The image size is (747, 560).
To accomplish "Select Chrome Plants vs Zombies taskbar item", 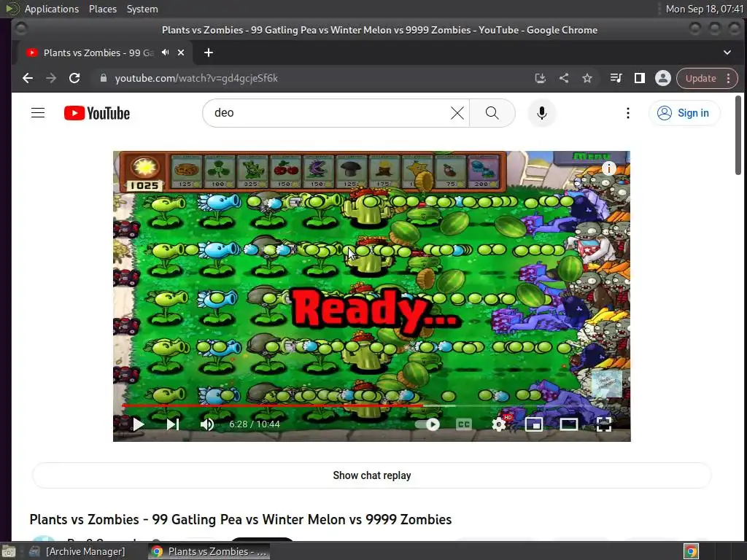I will click(209, 551).
